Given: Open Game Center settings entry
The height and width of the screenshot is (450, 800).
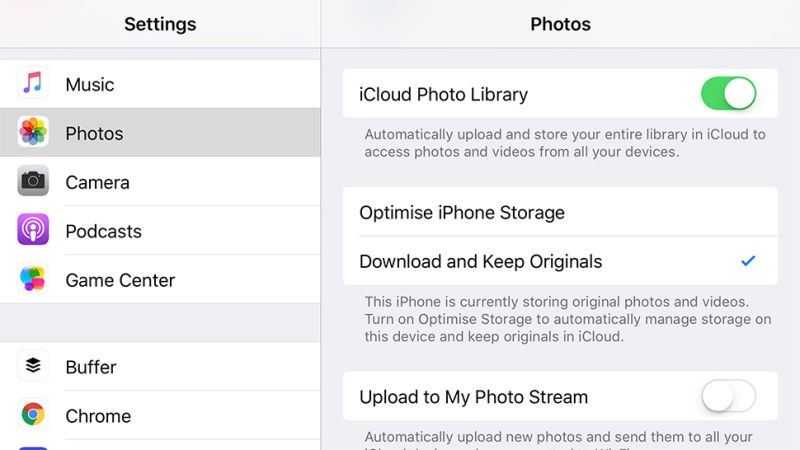Looking at the screenshot, I should pos(120,280).
